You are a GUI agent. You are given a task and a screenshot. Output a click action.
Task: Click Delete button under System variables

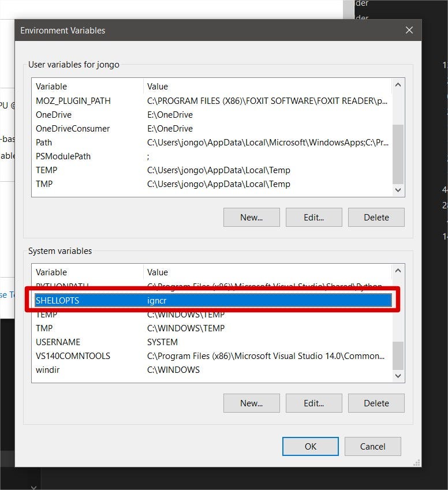pos(376,403)
